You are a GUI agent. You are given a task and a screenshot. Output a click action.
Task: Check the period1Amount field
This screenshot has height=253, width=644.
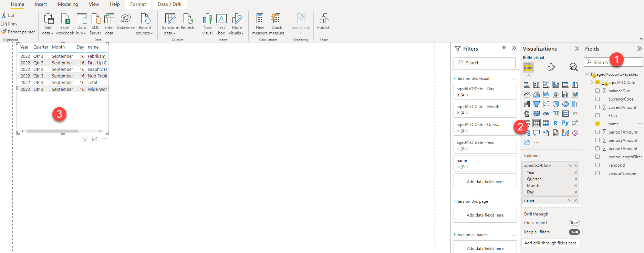(x=598, y=132)
